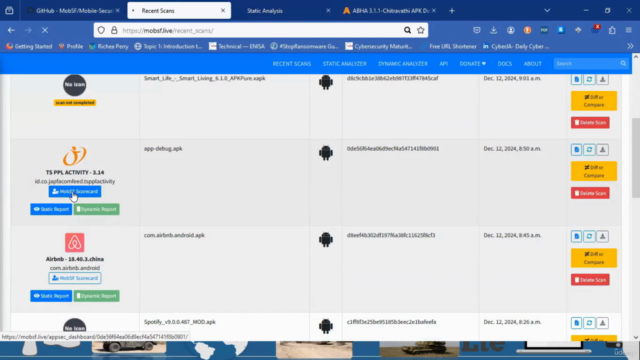Viewport: 640px width, 360px height.
Task: Open a new browser tab
Action: point(452,11)
